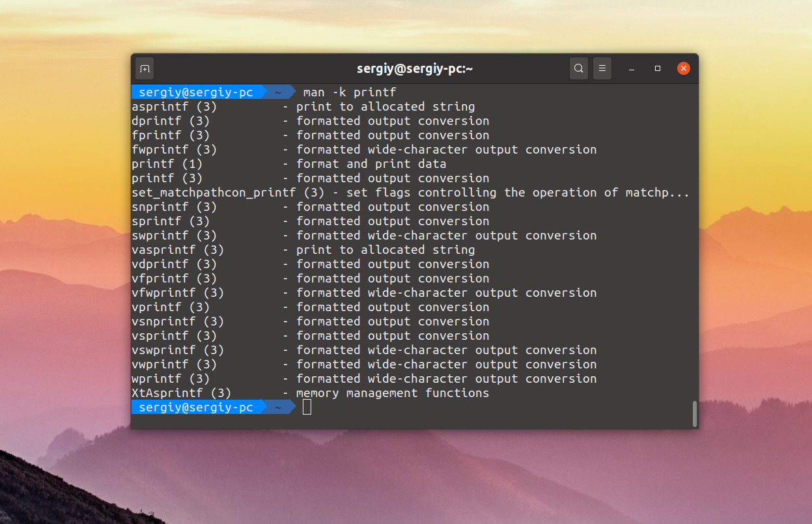The width and height of the screenshot is (812, 524).
Task: Click the description memory management functions
Action: coord(393,393)
